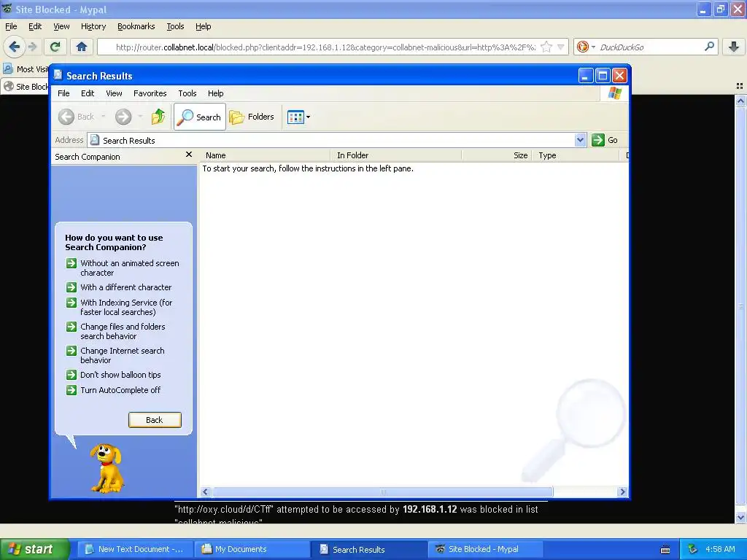Open the Forward button history dropdown arrow
This screenshot has height=560, width=747.
click(140, 117)
